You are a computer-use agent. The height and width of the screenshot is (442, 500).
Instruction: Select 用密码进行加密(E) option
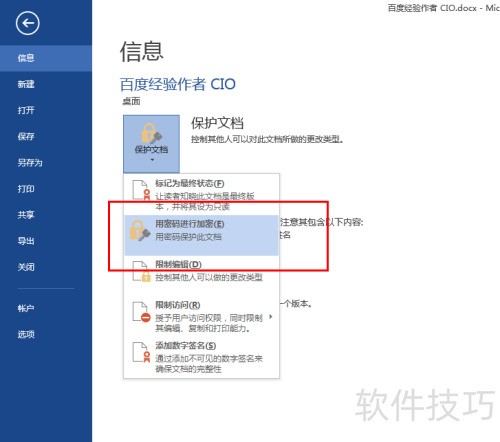click(x=201, y=235)
